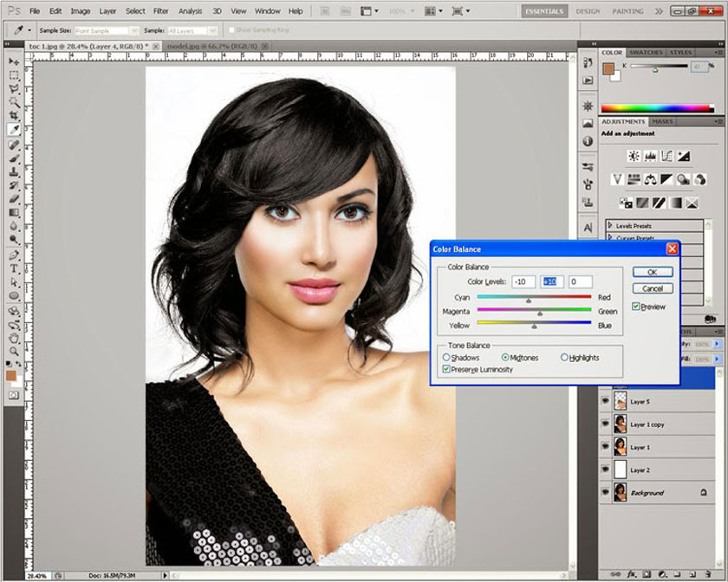Expand Curves Presets list
Viewport: 728px width, 582px height.
(610, 237)
